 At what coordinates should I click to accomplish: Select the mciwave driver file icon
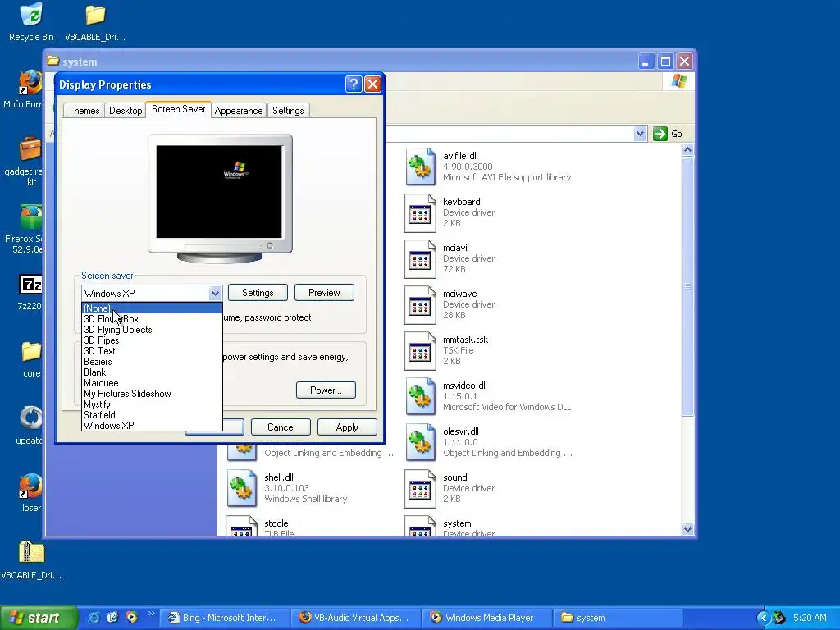[x=420, y=305]
